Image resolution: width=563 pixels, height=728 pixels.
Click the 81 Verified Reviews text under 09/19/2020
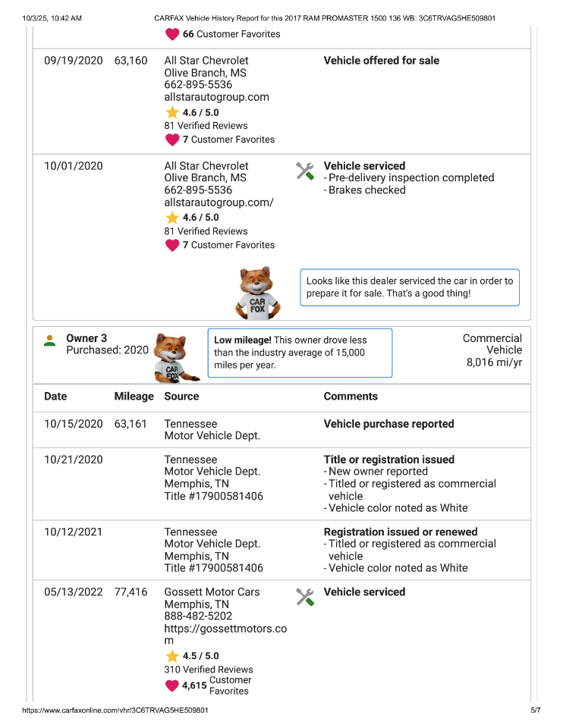tap(206, 126)
